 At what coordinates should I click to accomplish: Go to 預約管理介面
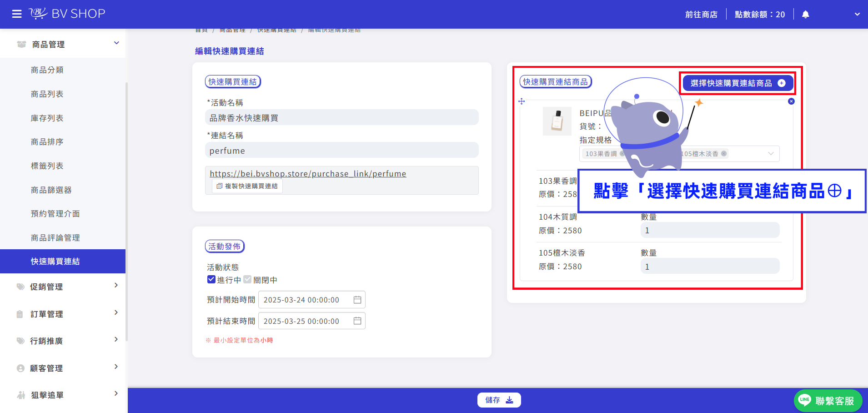55,214
